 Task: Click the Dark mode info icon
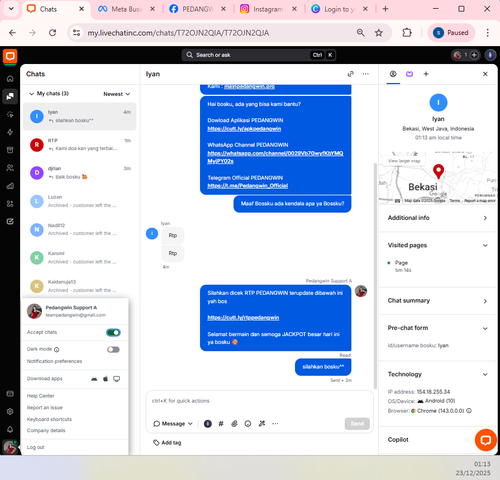point(57,350)
